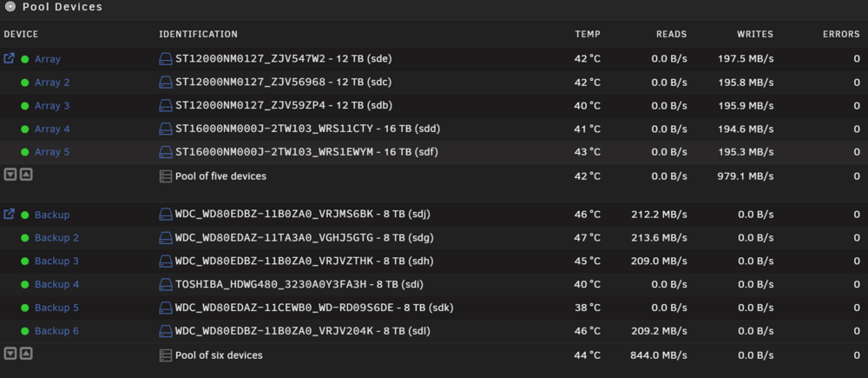Click the IDENTIFICATION column header
Screen dimensions: 868x378
point(198,35)
